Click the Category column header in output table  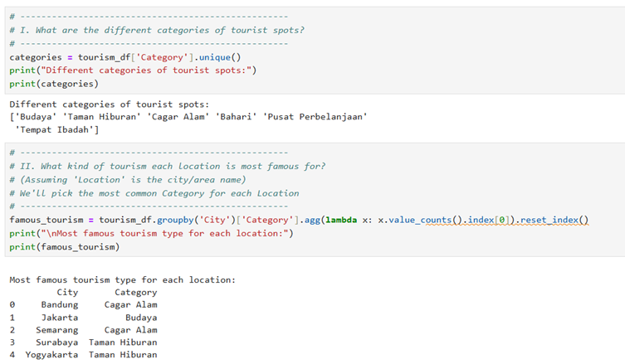(x=135, y=292)
